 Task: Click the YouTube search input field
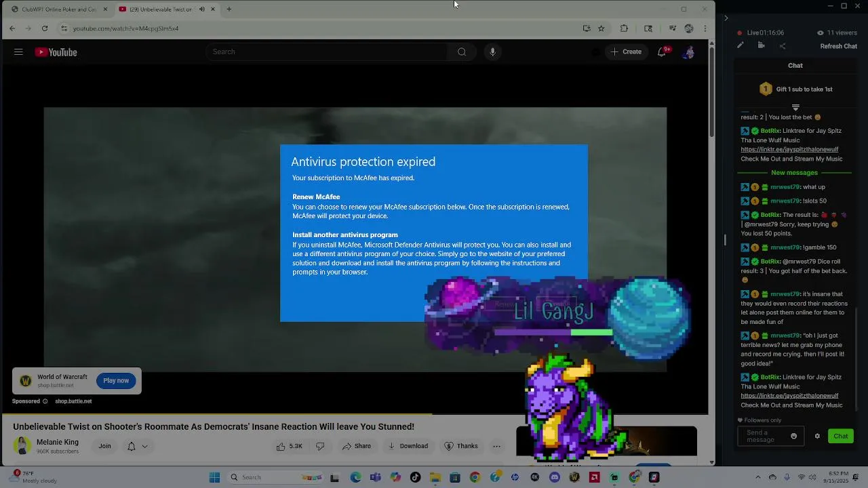coord(328,52)
